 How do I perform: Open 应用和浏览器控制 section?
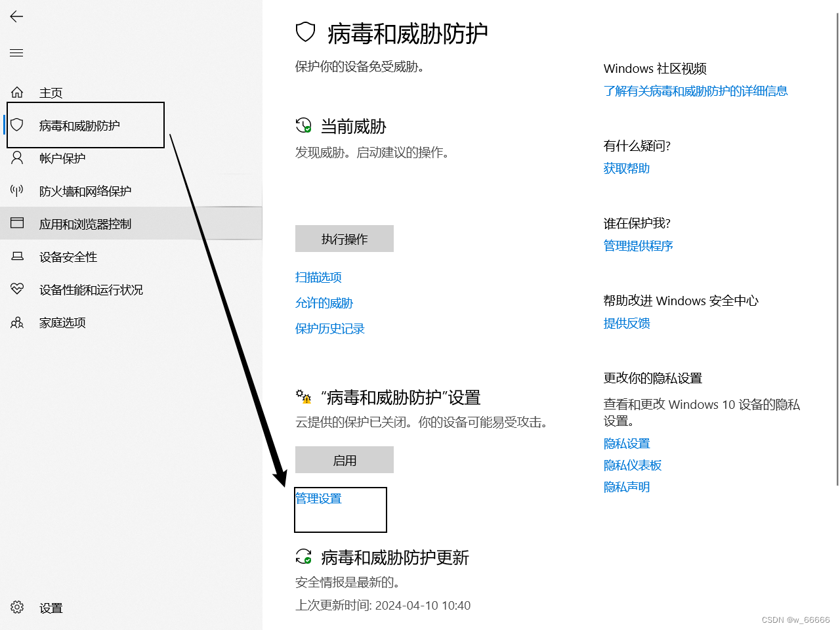click(x=131, y=224)
